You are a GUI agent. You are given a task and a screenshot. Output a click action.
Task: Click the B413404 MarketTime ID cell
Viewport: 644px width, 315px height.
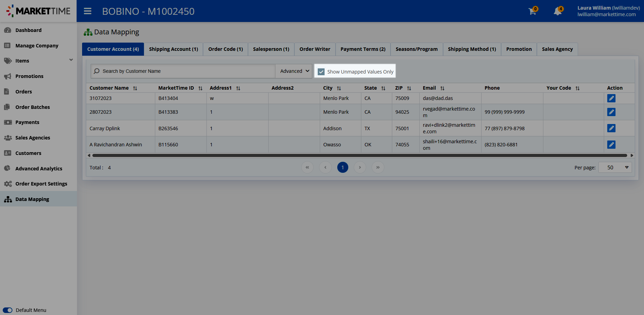181,98
